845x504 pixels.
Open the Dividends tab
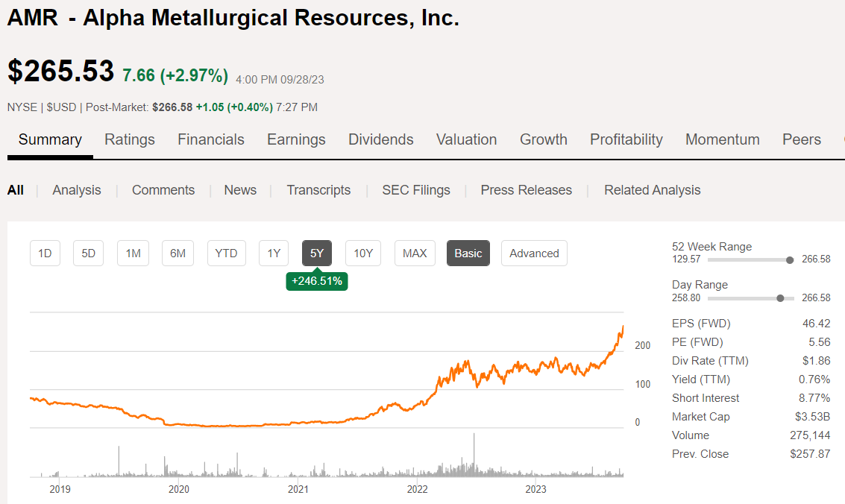click(x=381, y=139)
